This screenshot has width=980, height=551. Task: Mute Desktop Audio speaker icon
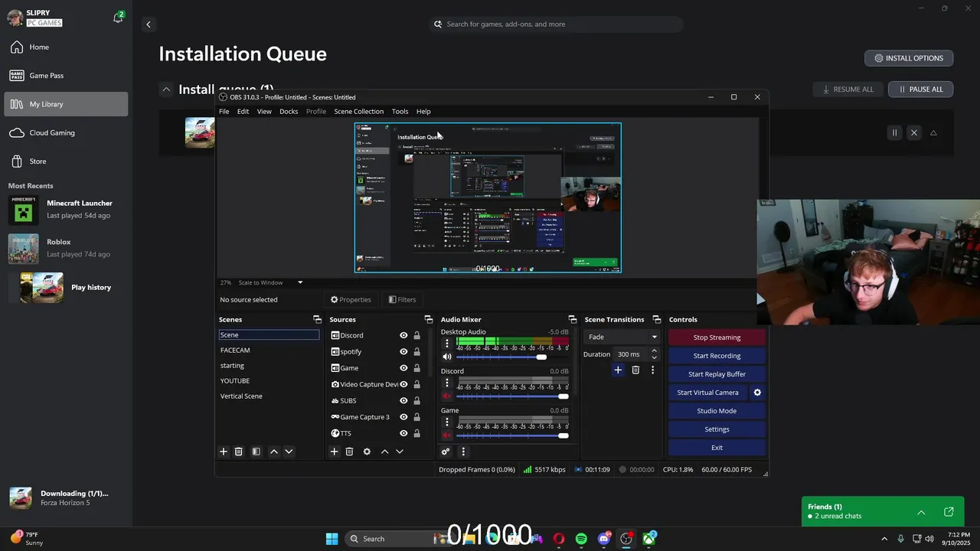[447, 357]
